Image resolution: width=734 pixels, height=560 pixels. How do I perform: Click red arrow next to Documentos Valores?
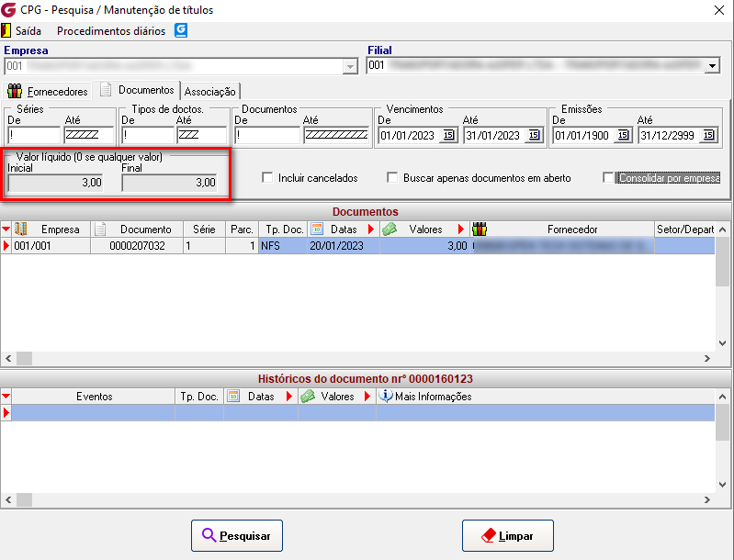pos(460,230)
